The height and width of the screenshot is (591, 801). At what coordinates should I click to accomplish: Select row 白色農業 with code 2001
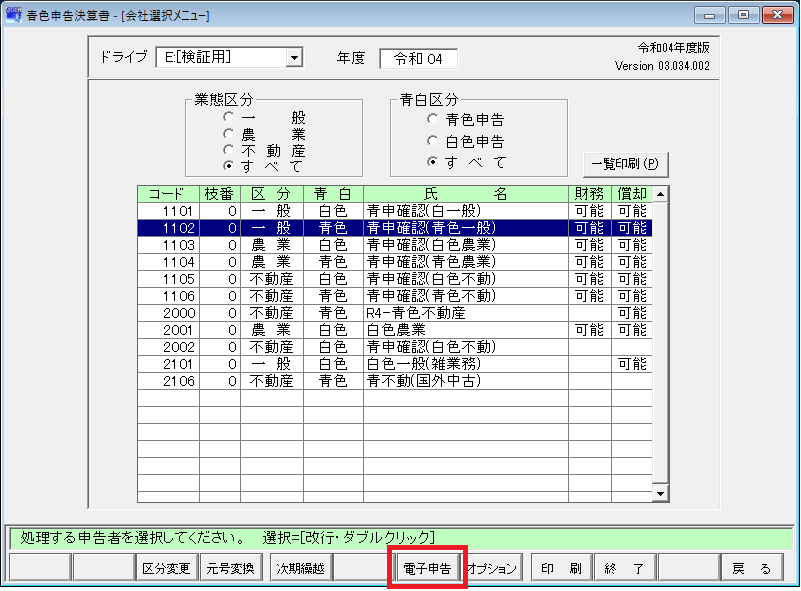[395, 330]
